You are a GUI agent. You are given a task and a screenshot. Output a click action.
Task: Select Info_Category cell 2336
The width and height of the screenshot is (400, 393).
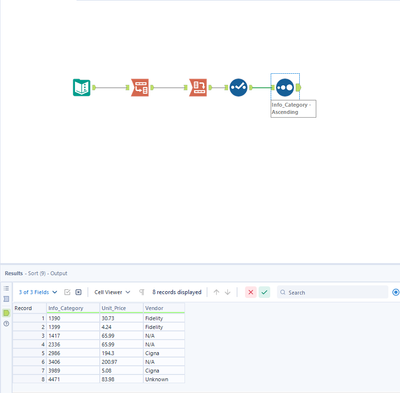(x=73, y=344)
